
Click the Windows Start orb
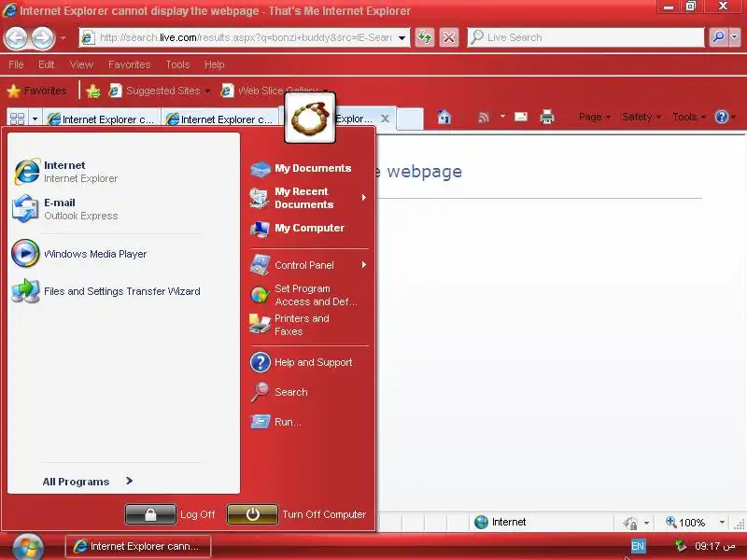pyautogui.click(x=28, y=547)
